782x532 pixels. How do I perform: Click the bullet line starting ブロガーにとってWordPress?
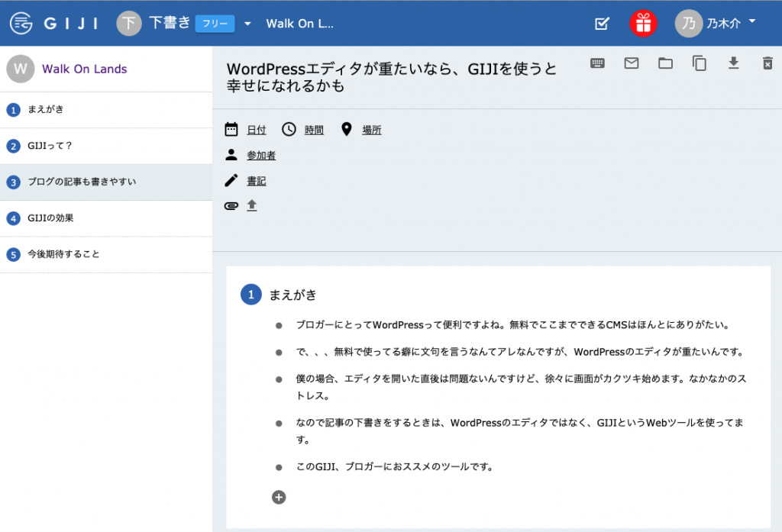pos(513,325)
